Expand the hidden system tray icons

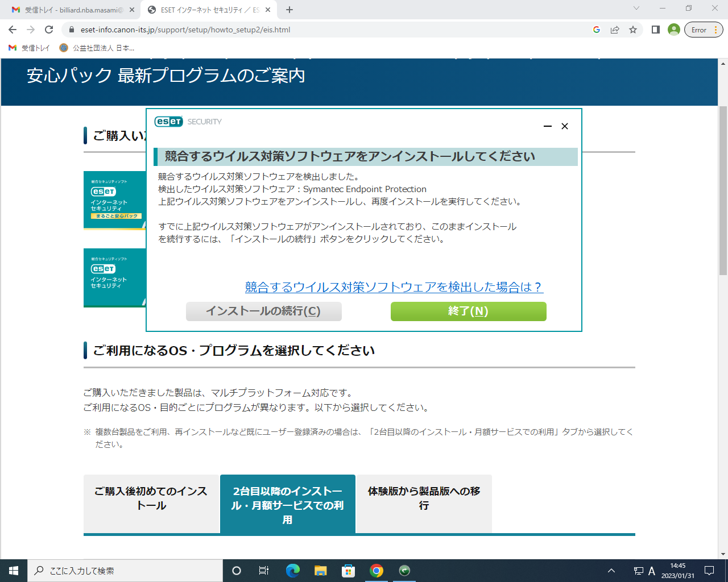pyautogui.click(x=611, y=571)
